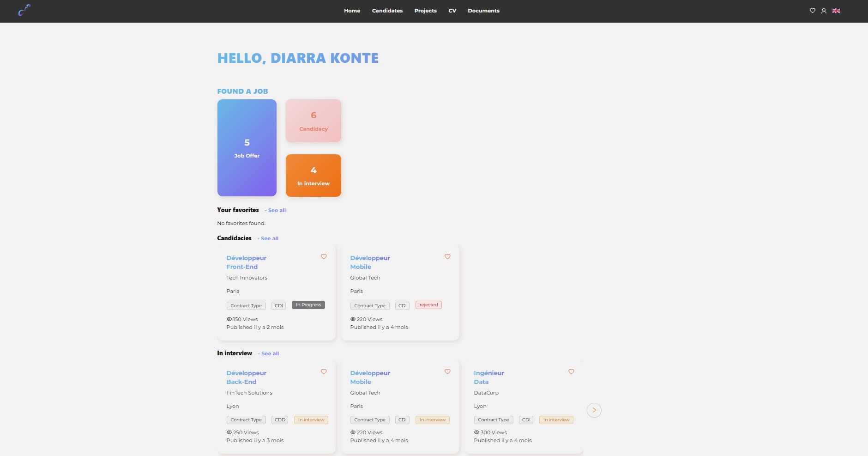This screenshot has width=868, height=456.
Task: Go to the Home menu item
Action: (352, 11)
